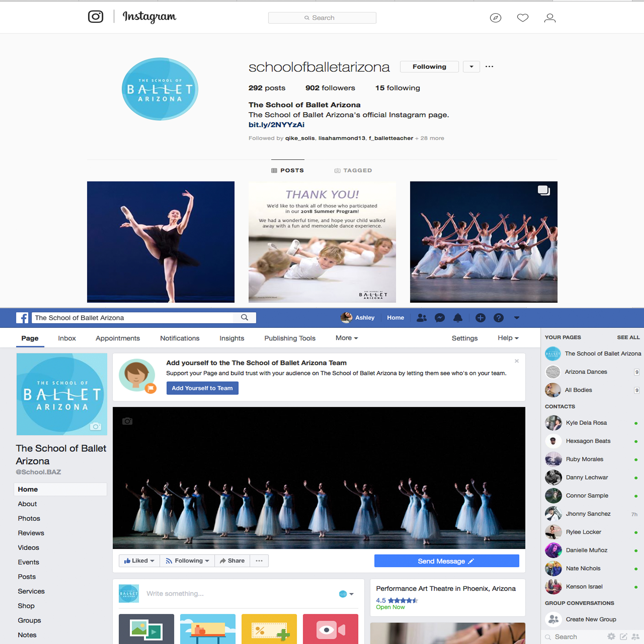Open Facebook Messenger icon
Viewport: 644px width, 644px height.
pos(440,318)
